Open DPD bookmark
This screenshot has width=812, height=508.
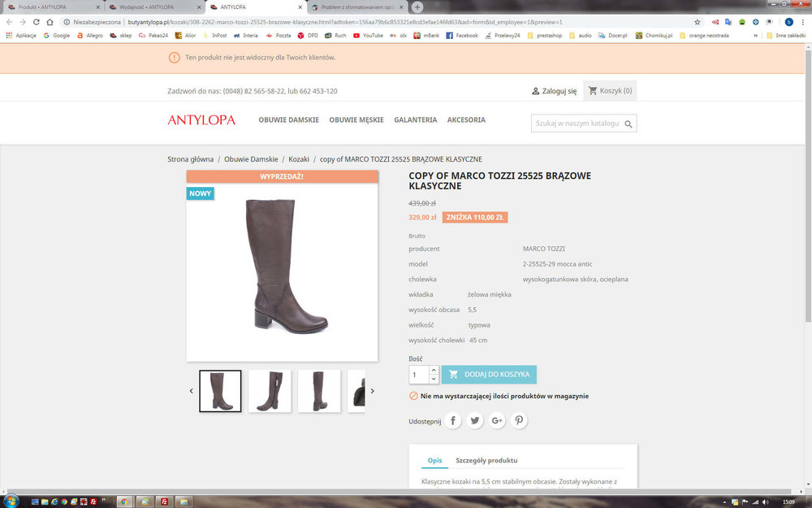308,36
